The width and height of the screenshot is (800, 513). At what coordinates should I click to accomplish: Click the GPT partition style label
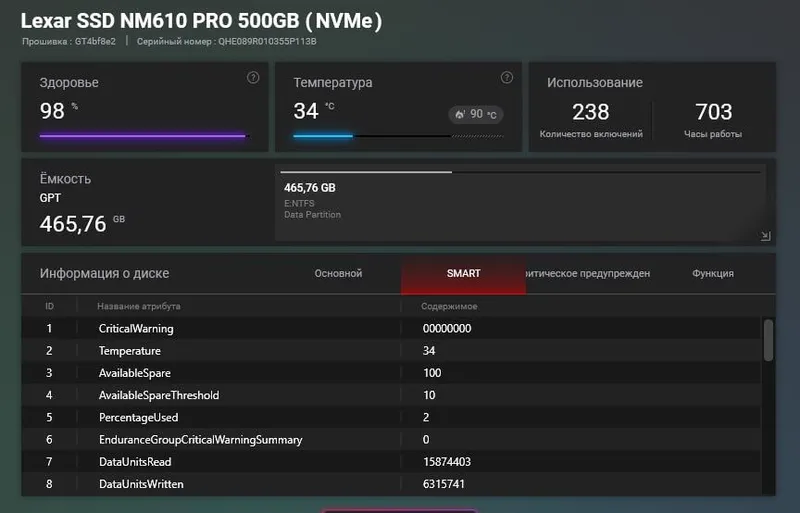pos(50,198)
